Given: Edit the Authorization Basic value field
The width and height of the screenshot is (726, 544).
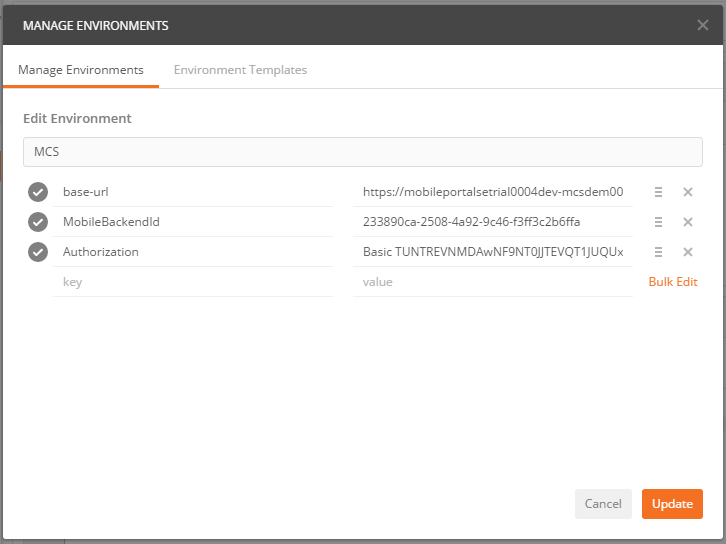Looking at the screenshot, I should click(x=492, y=252).
